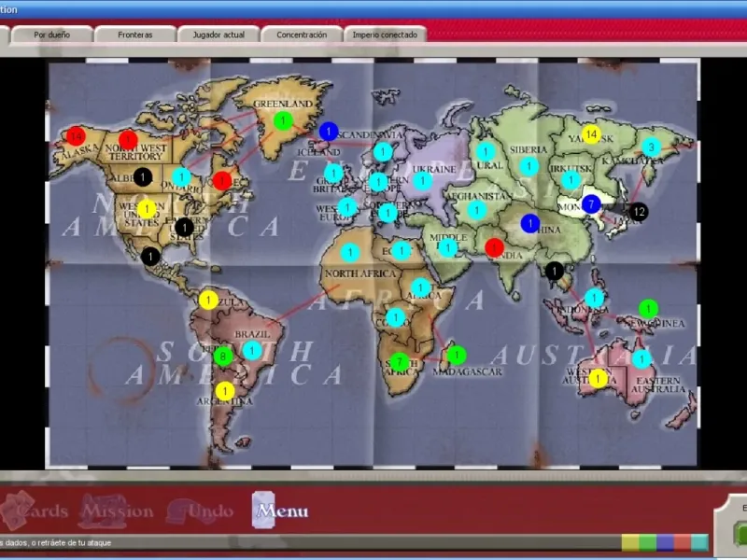Select the green army on Greenland
The image size is (747, 560).
point(283,120)
